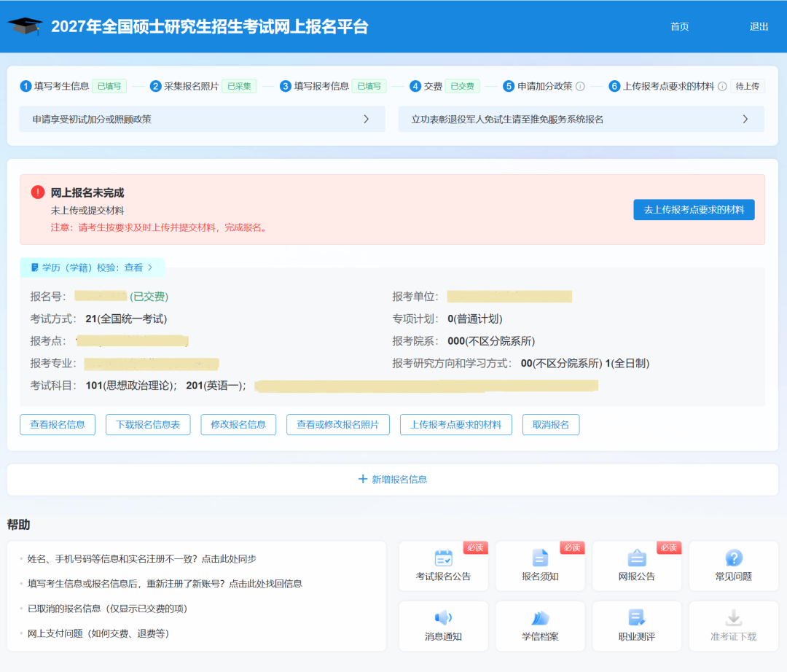Screen dimensions: 787x672
Task: Open 已取消的报名信息 help link
Action: pos(107,609)
